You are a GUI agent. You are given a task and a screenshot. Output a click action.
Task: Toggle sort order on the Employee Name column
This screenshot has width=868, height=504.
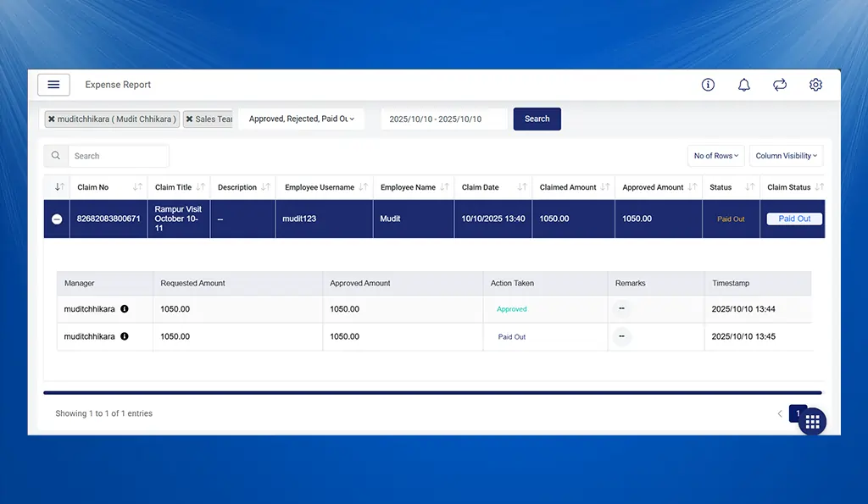coord(444,187)
